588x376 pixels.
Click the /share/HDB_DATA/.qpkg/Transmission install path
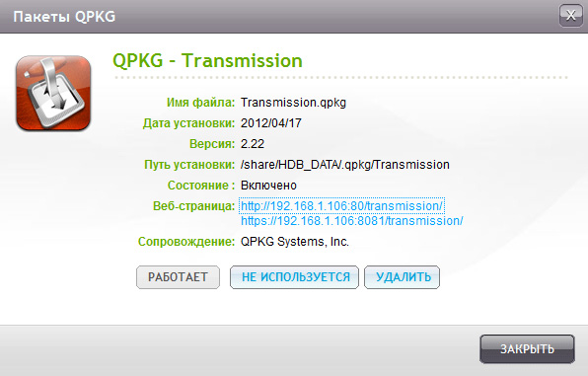tap(345, 165)
